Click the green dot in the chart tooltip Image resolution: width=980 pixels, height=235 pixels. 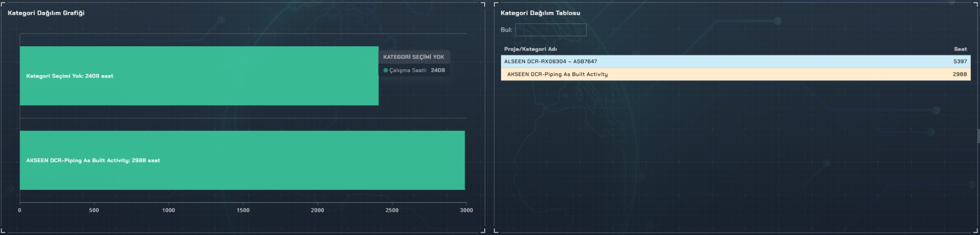point(386,70)
